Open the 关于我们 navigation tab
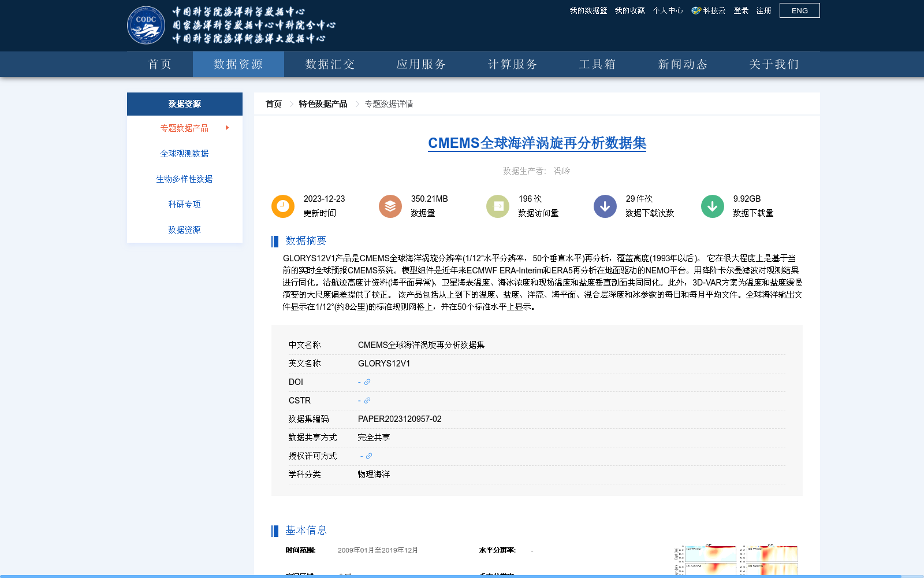Image resolution: width=924 pixels, height=578 pixels. click(774, 64)
